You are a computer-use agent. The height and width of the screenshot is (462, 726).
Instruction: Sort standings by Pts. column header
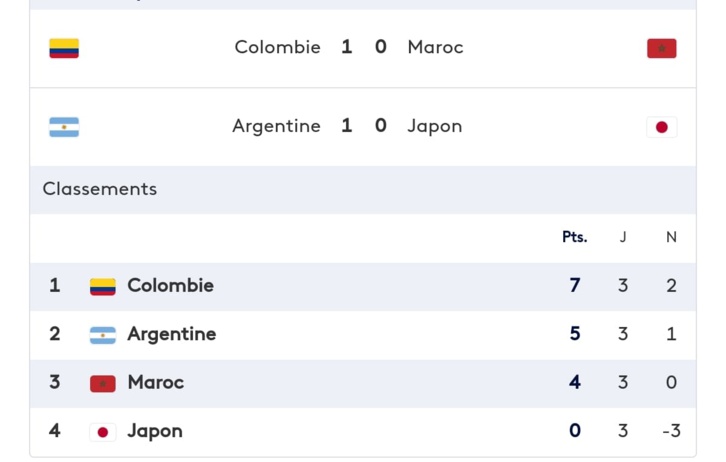574,237
